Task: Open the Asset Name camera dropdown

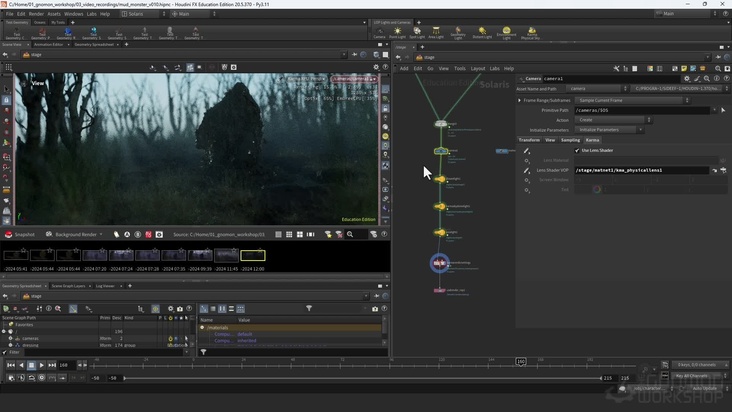Action: (597, 88)
